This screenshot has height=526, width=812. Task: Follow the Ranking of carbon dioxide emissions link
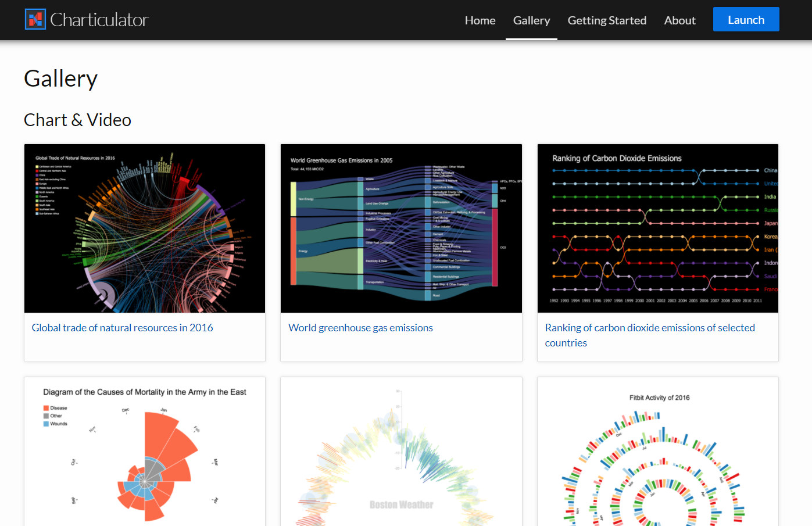pyautogui.click(x=649, y=335)
